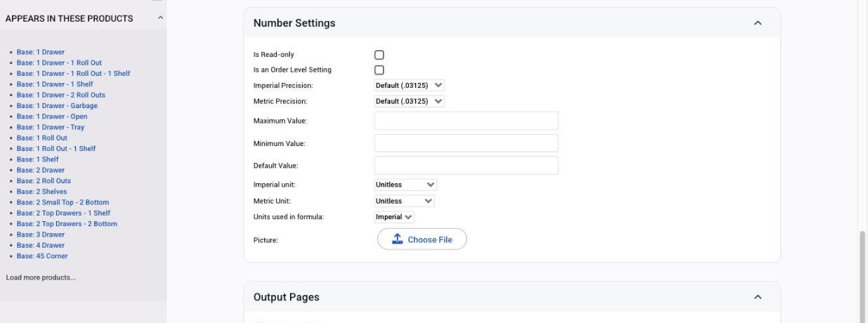Click the Output Pages heading text
868x323 pixels.
click(x=287, y=298)
